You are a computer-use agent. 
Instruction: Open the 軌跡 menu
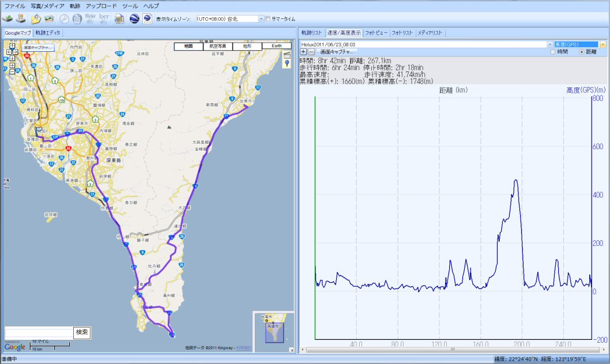(75, 6)
